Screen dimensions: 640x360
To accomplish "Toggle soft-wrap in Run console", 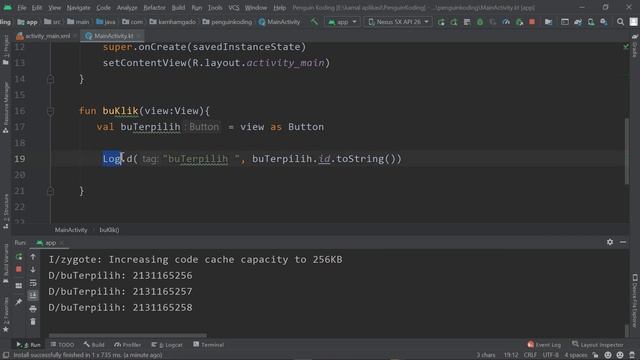I will [x=33, y=282].
